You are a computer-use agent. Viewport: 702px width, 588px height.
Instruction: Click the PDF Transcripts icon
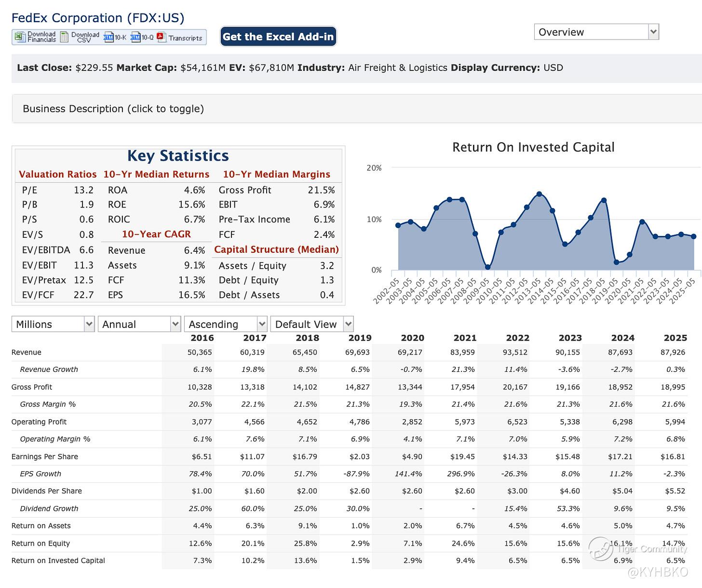point(161,37)
